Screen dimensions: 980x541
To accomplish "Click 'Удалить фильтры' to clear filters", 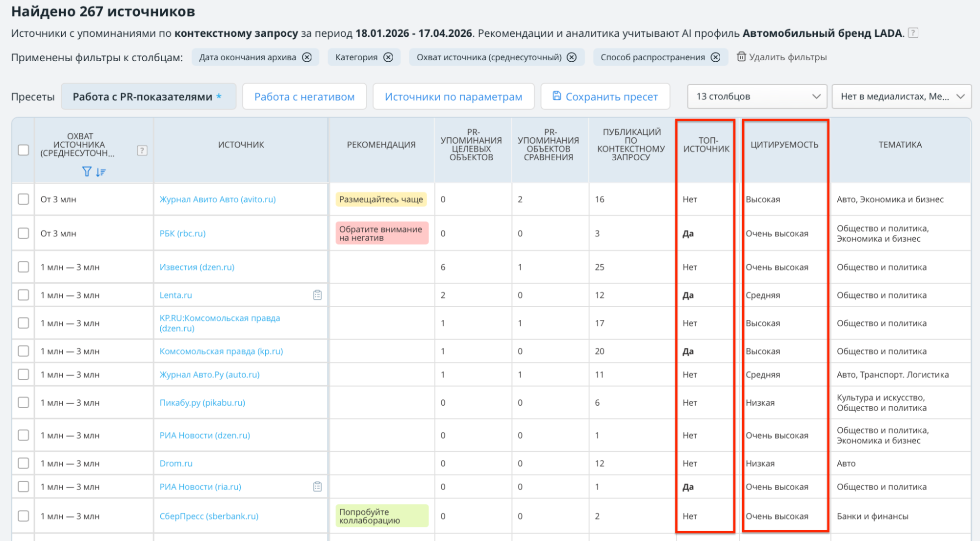I will point(788,57).
